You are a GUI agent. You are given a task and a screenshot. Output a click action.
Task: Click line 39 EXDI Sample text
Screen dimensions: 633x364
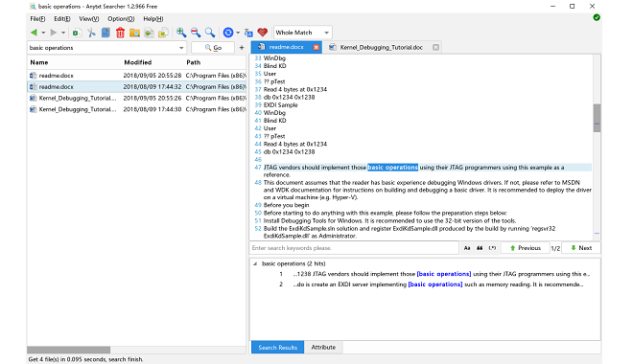(x=281, y=105)
